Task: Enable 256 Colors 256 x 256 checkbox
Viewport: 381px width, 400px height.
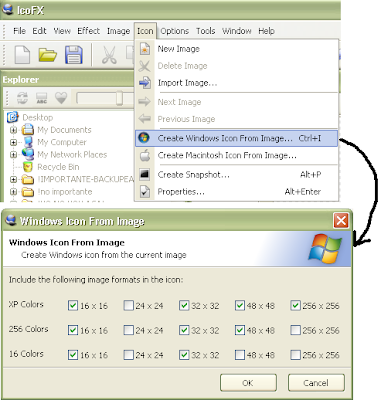Action: [x=295, y=330]
